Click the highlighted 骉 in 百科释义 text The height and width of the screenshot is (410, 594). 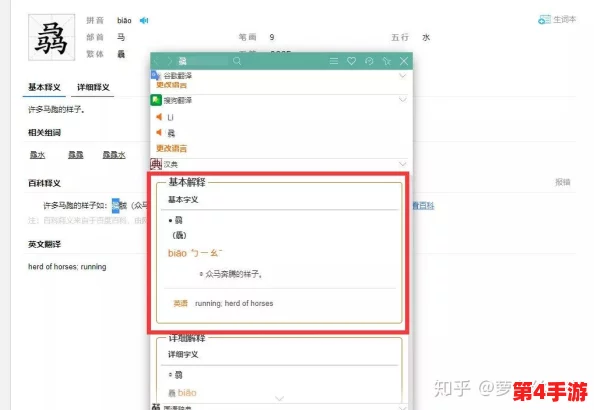(x=116, y=205)
